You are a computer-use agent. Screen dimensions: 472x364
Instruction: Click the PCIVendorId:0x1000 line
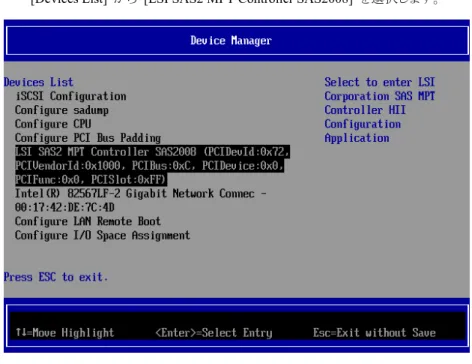149,166
